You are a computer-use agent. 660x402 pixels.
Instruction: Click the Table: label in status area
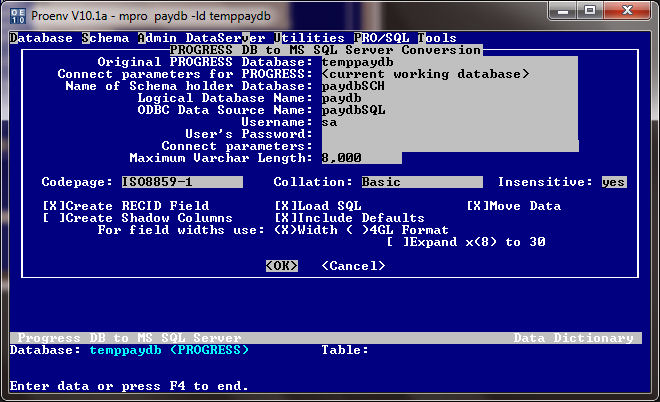(345, 350)
